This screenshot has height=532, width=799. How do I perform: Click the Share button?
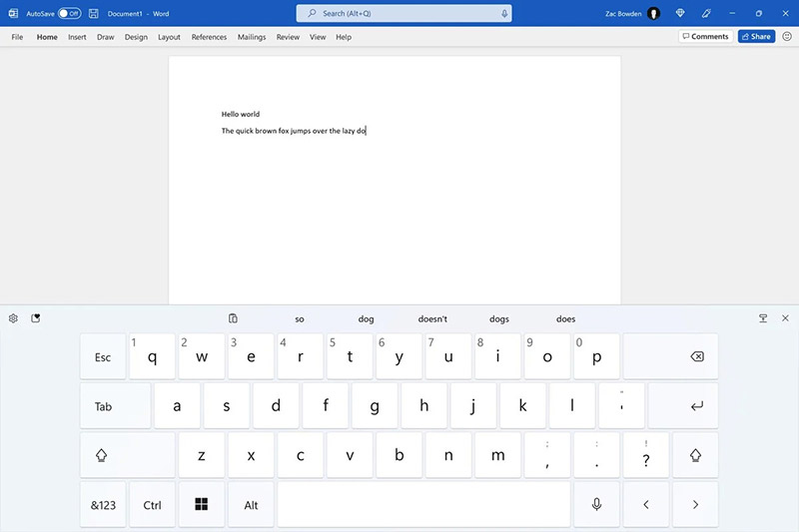756,36
